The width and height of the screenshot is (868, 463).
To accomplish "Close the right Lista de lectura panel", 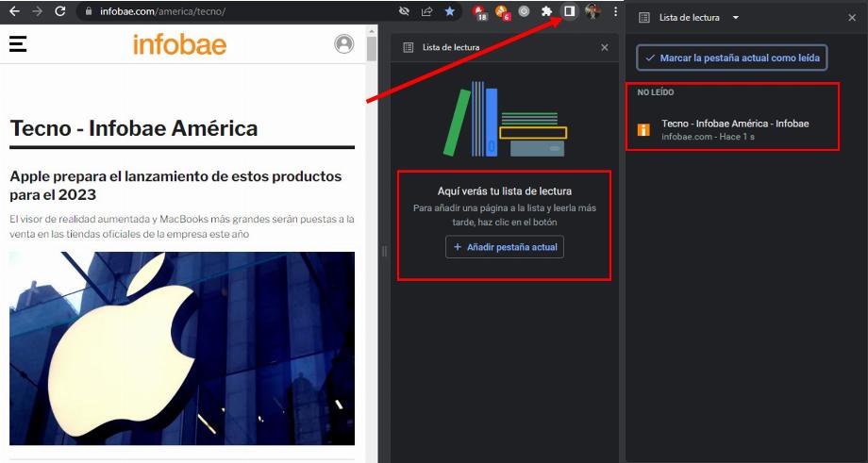I will 852,18.
